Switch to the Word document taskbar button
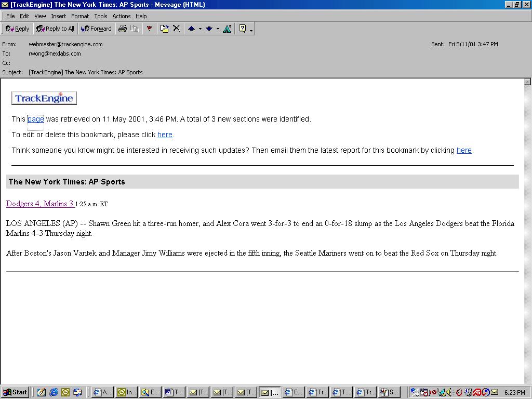 coord(175,392)
